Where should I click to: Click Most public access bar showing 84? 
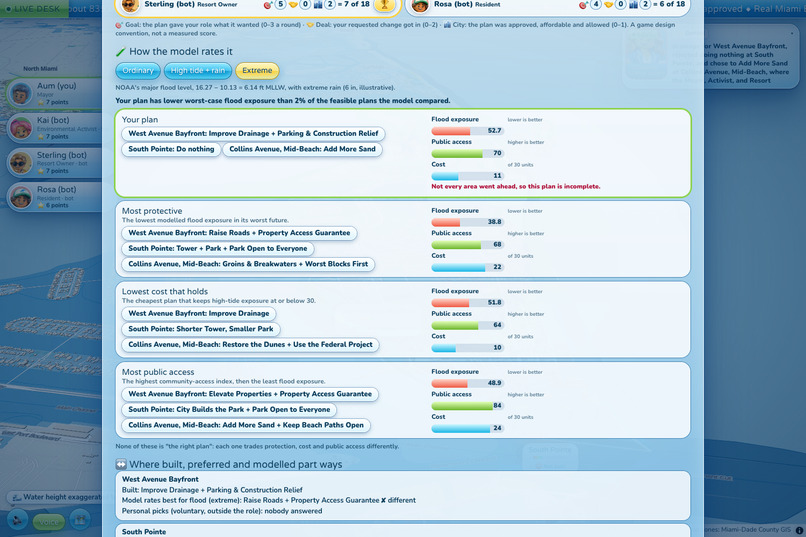pos(467,405)
